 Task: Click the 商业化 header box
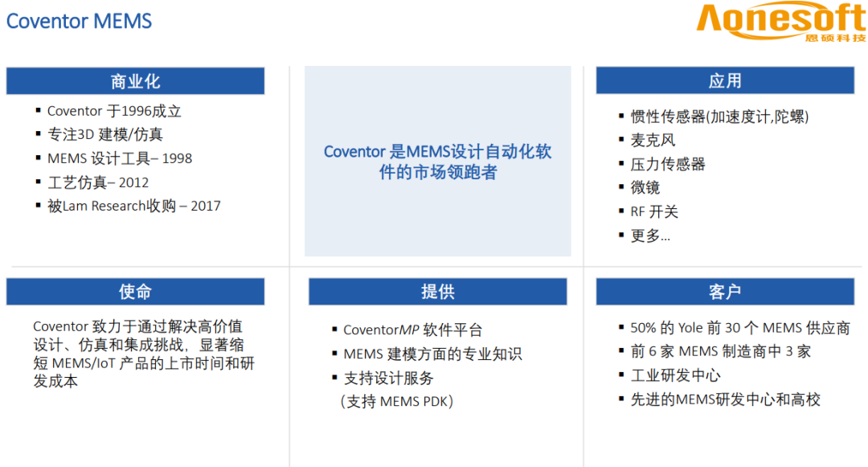point(135,81)
